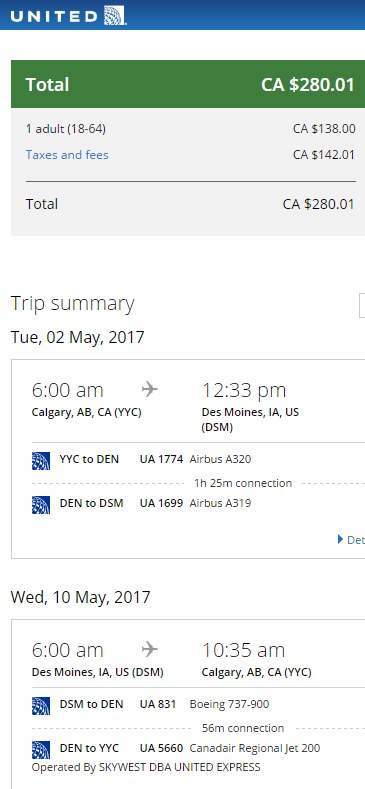Click the United logo beside DSM to DEN

(x=41, y=706)
